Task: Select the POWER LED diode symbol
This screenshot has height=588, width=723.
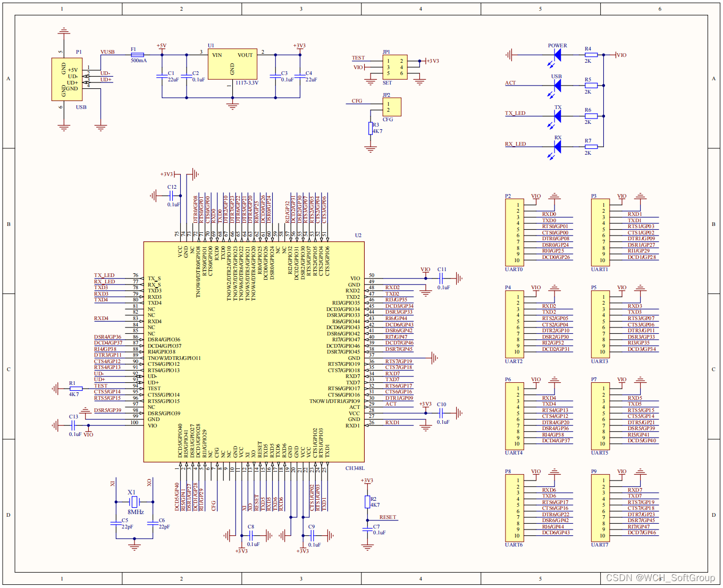Action: click(557, 55)
